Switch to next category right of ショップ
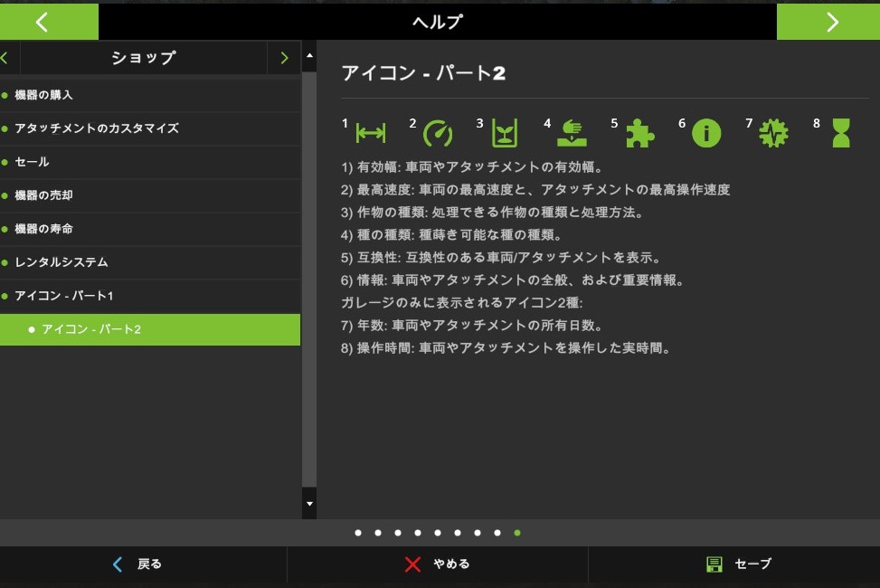 (284, 58)
